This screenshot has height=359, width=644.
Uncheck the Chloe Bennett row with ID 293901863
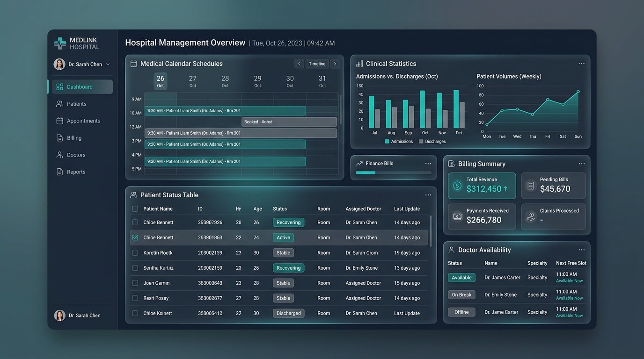(135, 237)
